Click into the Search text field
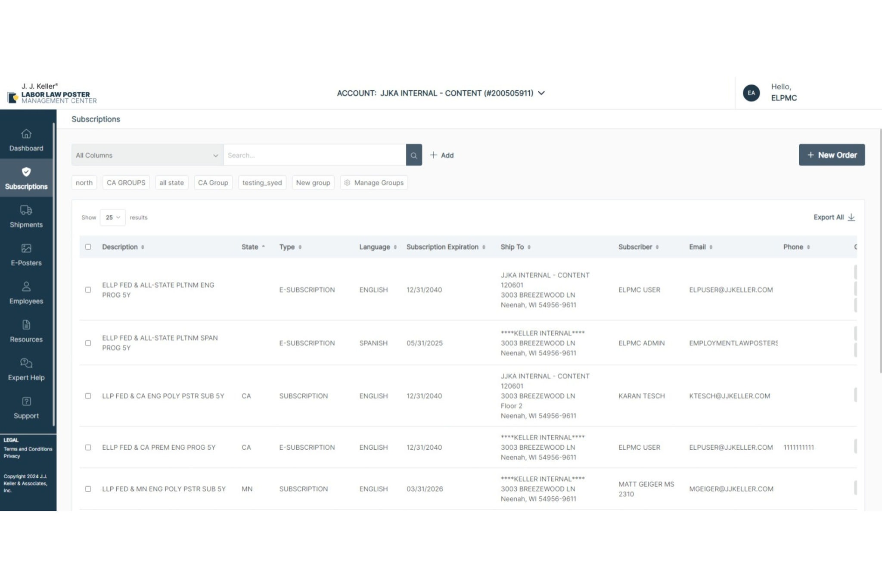882x588 pixels. pos(314,155)
